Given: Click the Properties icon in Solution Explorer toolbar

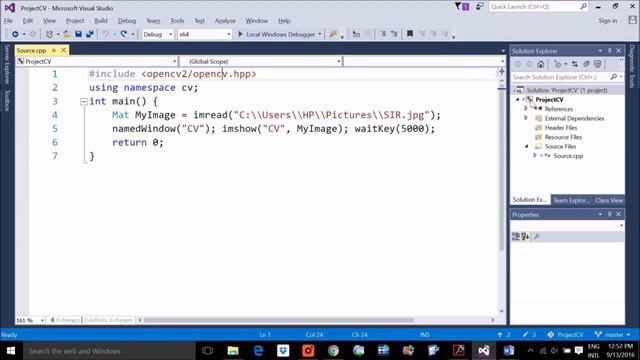Looking at the screenshot, I should pos(598,64).
